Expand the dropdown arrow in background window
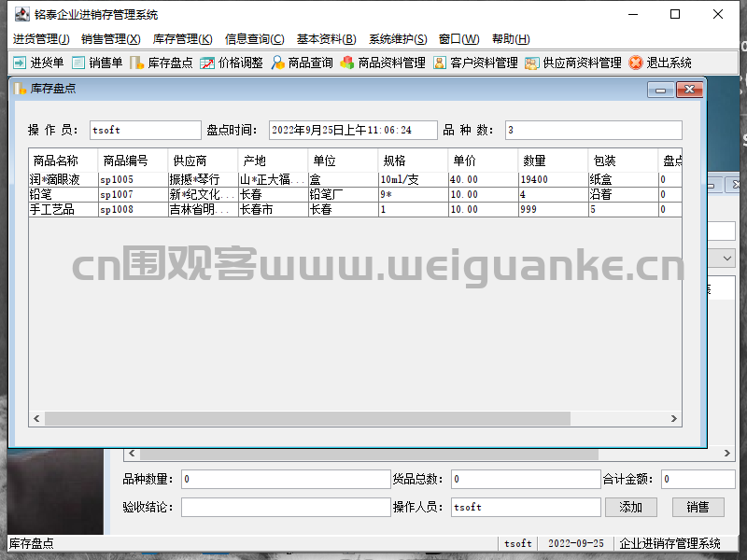 [x=727, y=259]
